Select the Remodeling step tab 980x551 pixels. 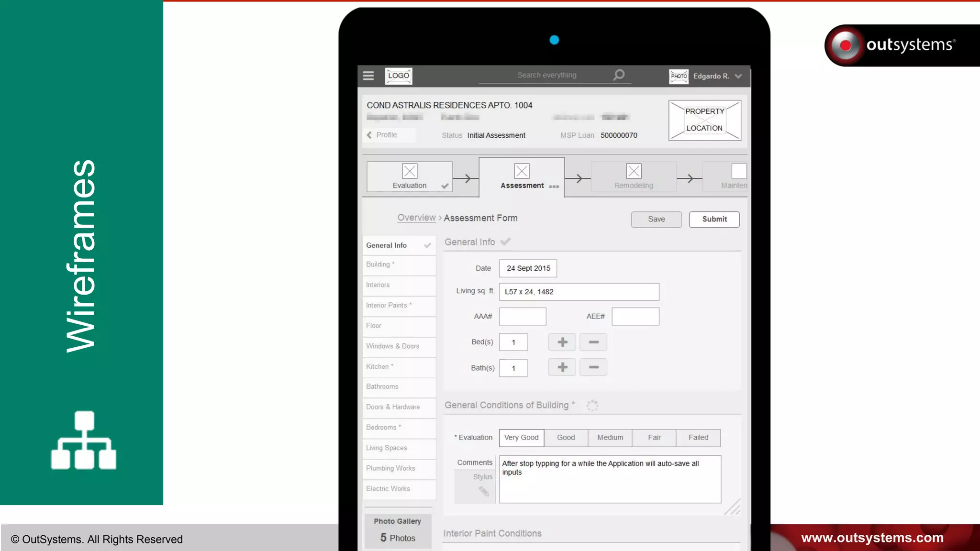[x=634, y=177]
